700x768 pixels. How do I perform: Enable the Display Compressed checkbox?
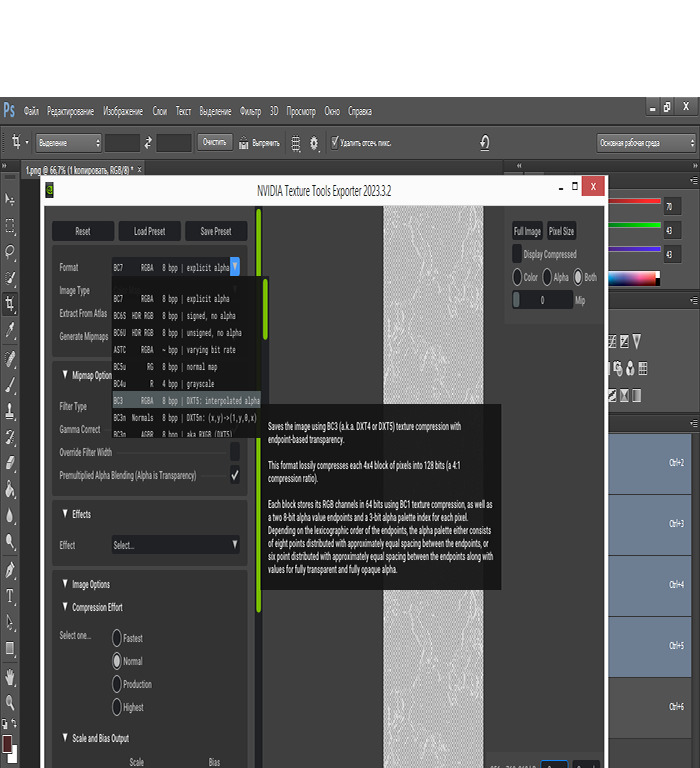click(x=517, y=254)
